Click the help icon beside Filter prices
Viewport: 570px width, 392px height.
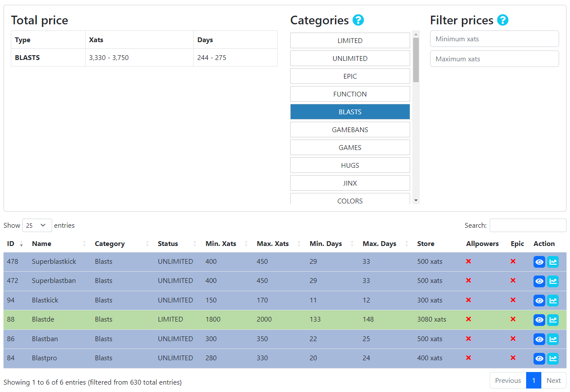pyautogui.click(x=503, y=20)
